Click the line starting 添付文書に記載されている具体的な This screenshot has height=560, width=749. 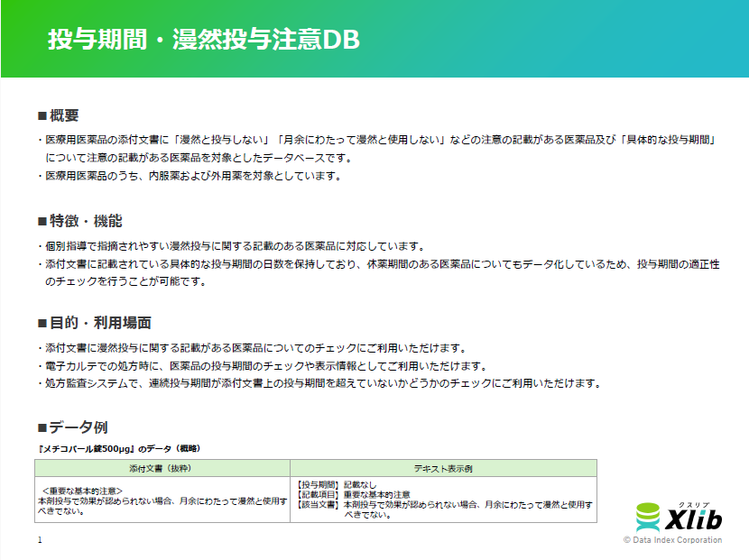coord(379,264)
